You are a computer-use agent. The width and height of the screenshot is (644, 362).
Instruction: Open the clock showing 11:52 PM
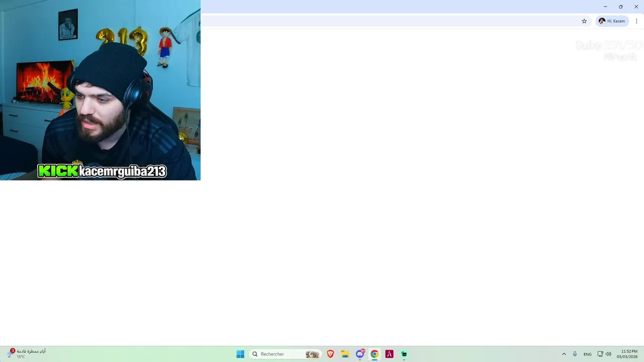point(627,354)
